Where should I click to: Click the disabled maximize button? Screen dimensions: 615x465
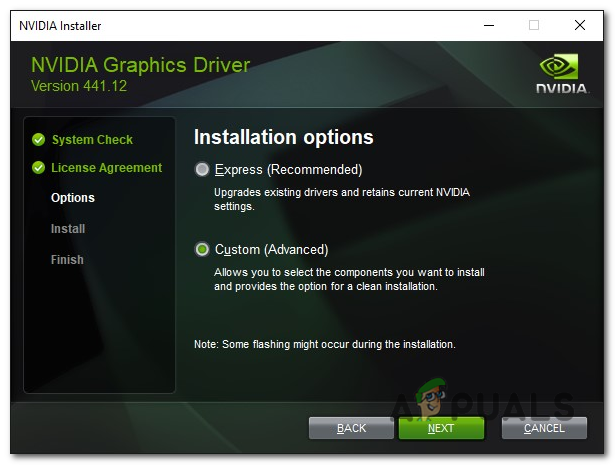click(534, 25)
